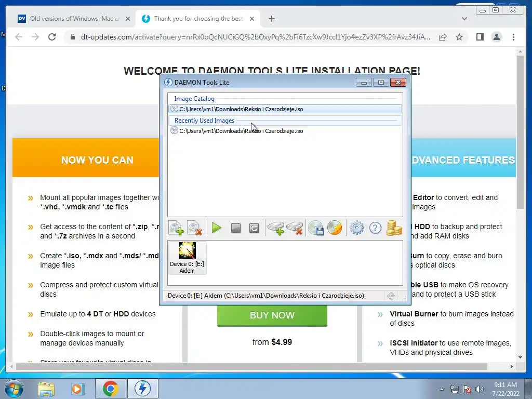Viewport: 532px width, 399px height.
Task: Open Help with the question mark icon
Action: point(375,228)
